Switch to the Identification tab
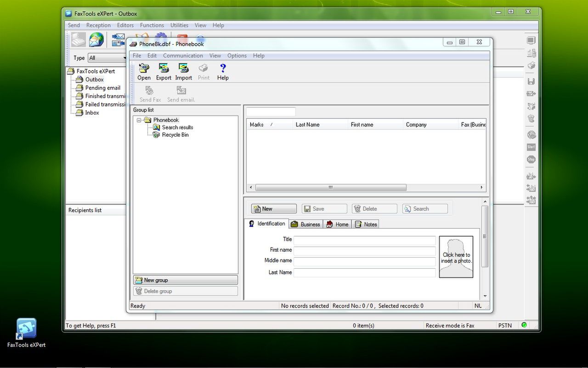This screenshot has width=588, height=368. click(x=267, y=224)
